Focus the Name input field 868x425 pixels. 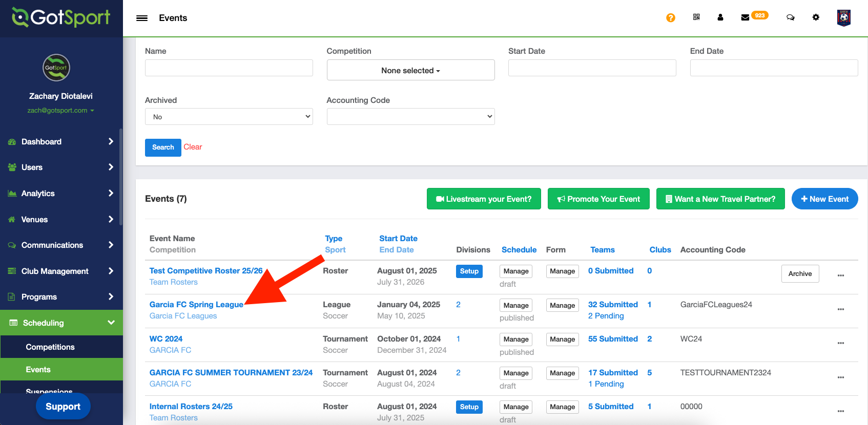point(229,68)
